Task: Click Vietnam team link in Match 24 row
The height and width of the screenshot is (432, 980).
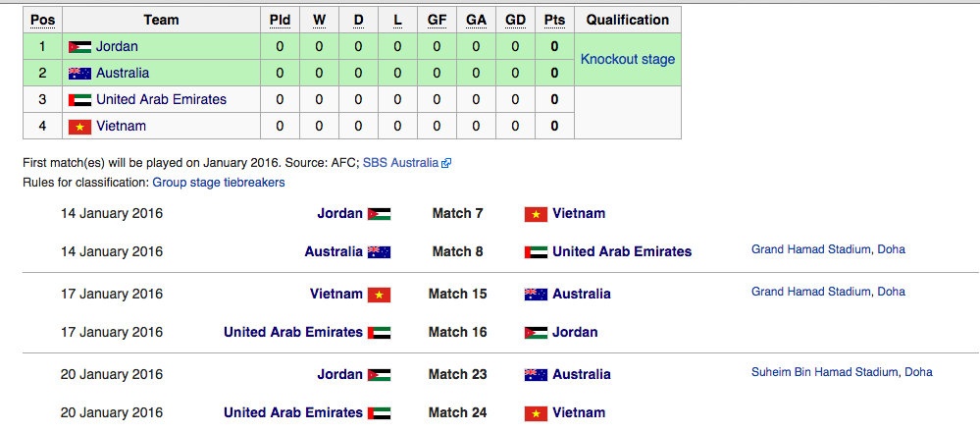Action: pos(579,412)
